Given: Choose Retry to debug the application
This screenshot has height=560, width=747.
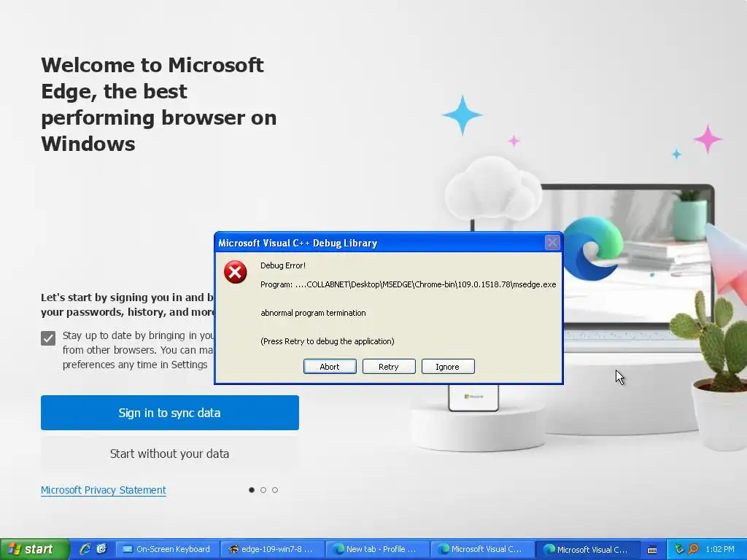Looking at the screenshot, I should click(389, 367).
